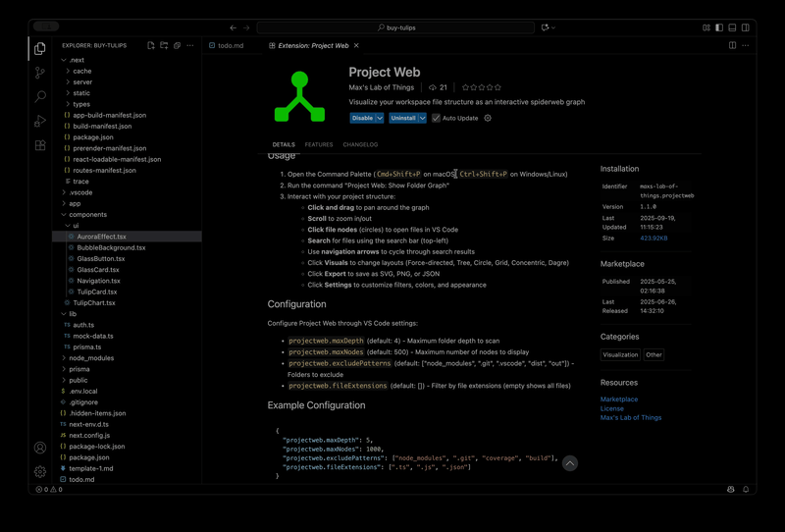785x532 pixels.
Task: Expand the node_modules folder
Action: coord(64,358)
